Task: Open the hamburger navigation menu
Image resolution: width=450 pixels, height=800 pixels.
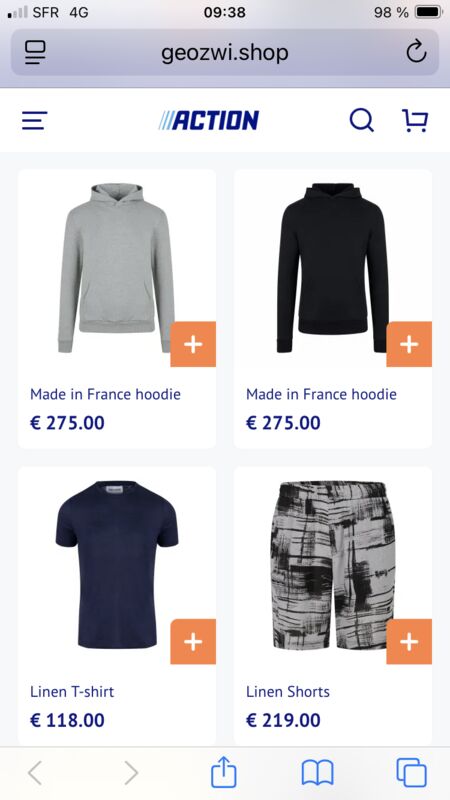Action: click(x=35, y=121)
